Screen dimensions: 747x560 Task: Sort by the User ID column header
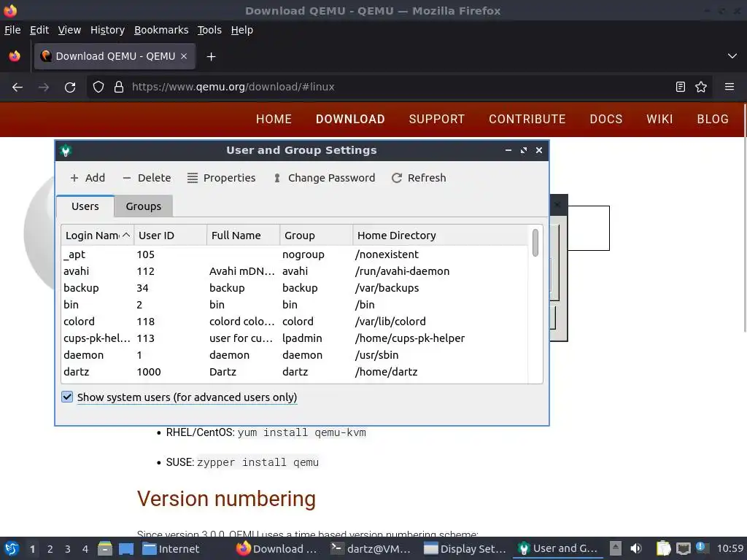(x=170, y=236)
